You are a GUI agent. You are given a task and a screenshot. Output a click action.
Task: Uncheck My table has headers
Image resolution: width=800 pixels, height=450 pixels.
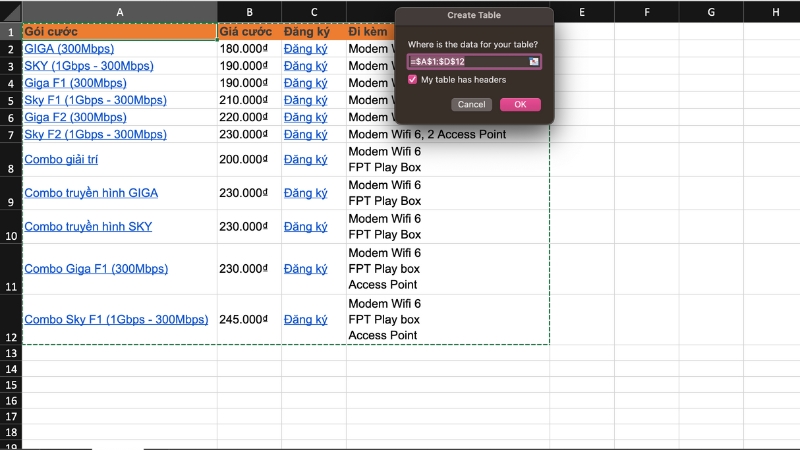pos(413,80)
